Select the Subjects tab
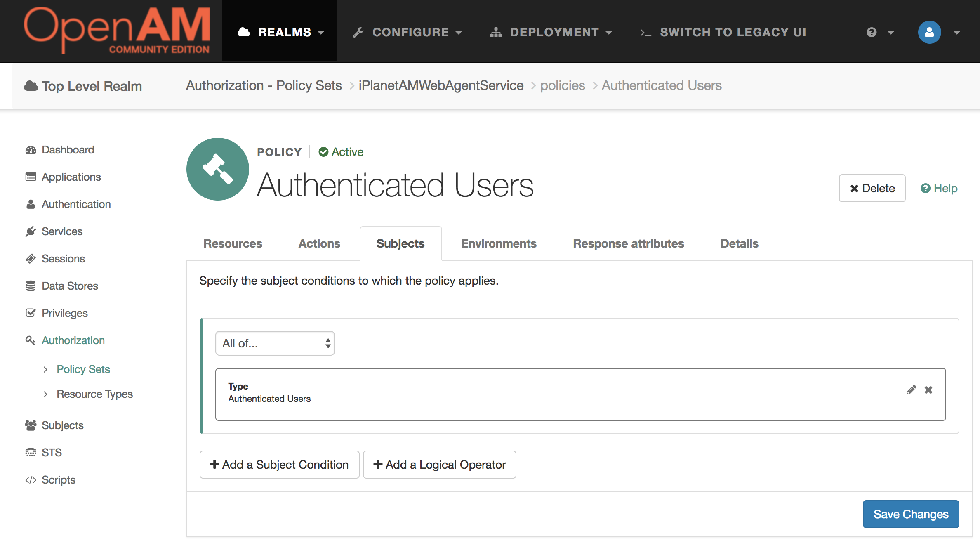 coord(400,243)
